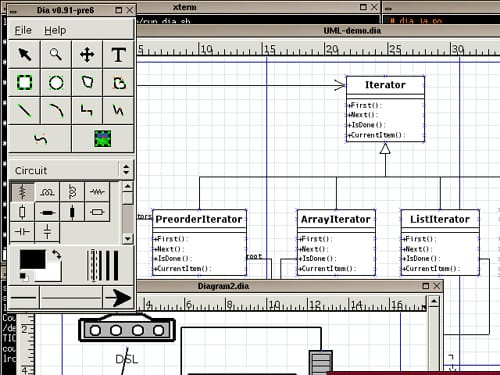Image resolution: width=500 pixels, height=375 pixels.
Task: Pick the horizontal European resistor shape
Action: point(97,212)
